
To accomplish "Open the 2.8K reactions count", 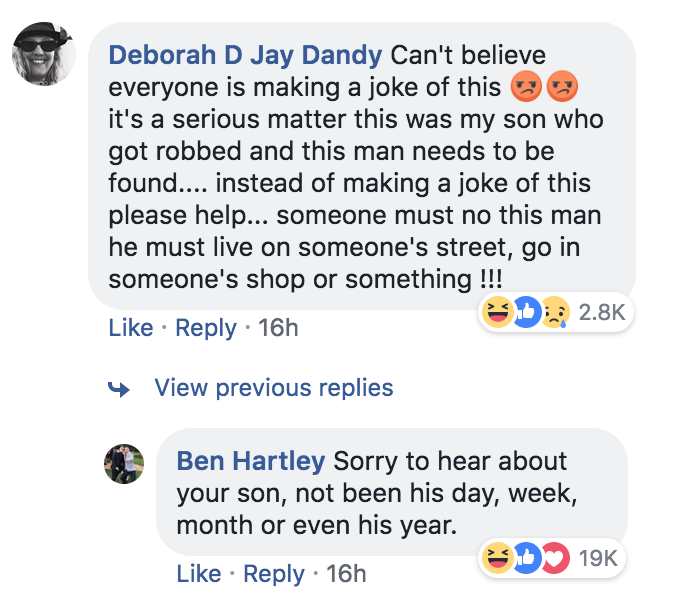I will point(602,313).
